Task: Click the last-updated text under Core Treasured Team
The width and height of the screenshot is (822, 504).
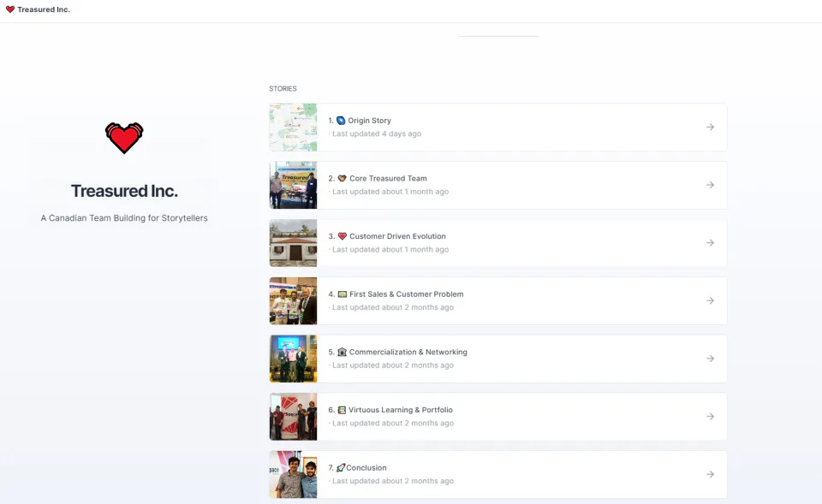Action: 390,192
